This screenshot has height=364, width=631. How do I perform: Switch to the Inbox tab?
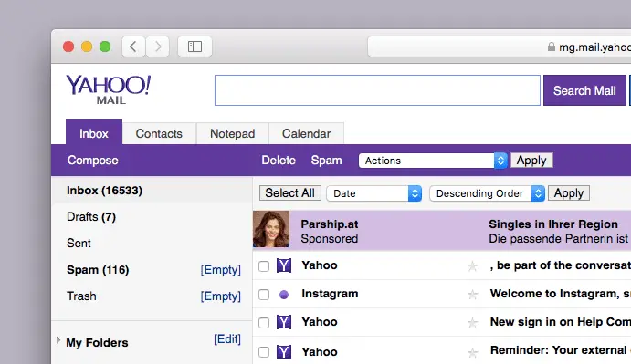[x=94, y=133]
